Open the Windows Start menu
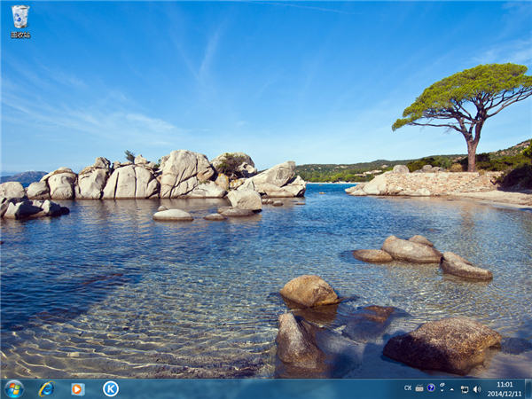The width and height of the screenshot is (532, 399). 13,388
